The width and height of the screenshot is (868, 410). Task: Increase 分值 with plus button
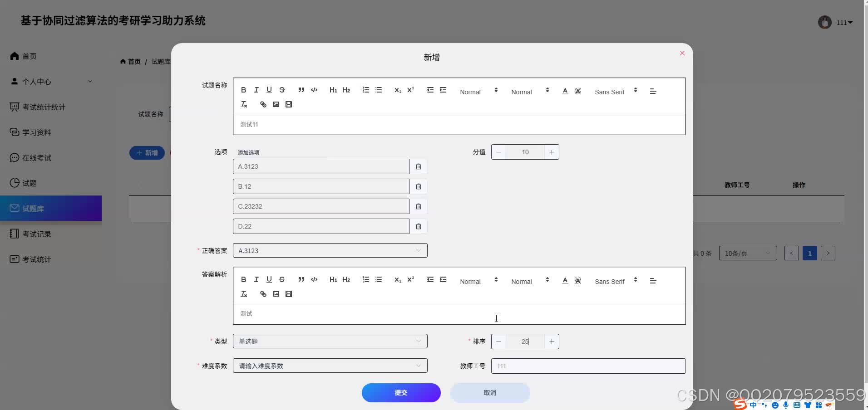click(x=552, y=152)
